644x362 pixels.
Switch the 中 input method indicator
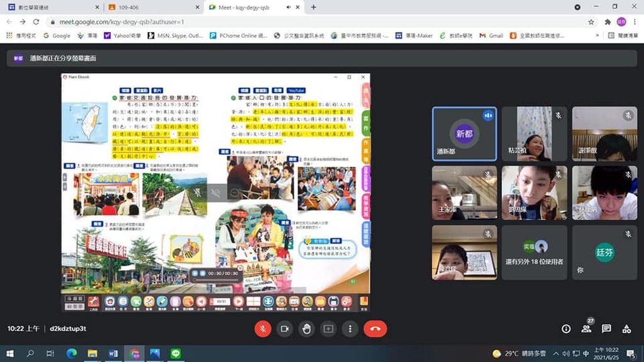pos(586,353)
